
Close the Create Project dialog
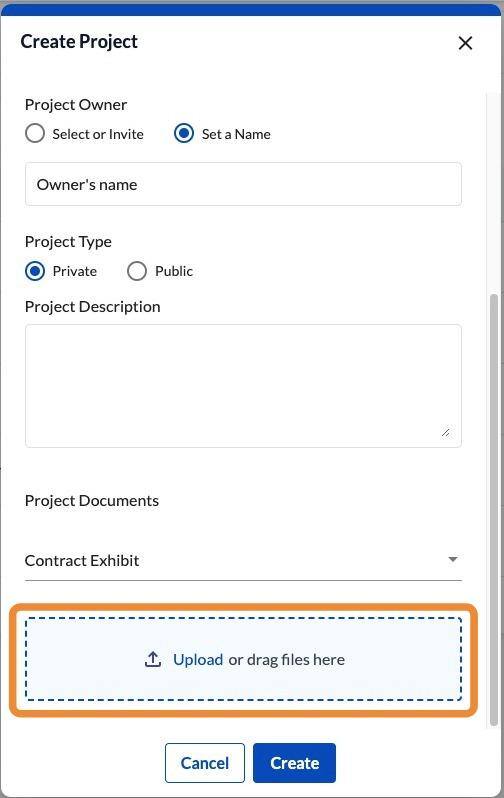click(465, 43)
